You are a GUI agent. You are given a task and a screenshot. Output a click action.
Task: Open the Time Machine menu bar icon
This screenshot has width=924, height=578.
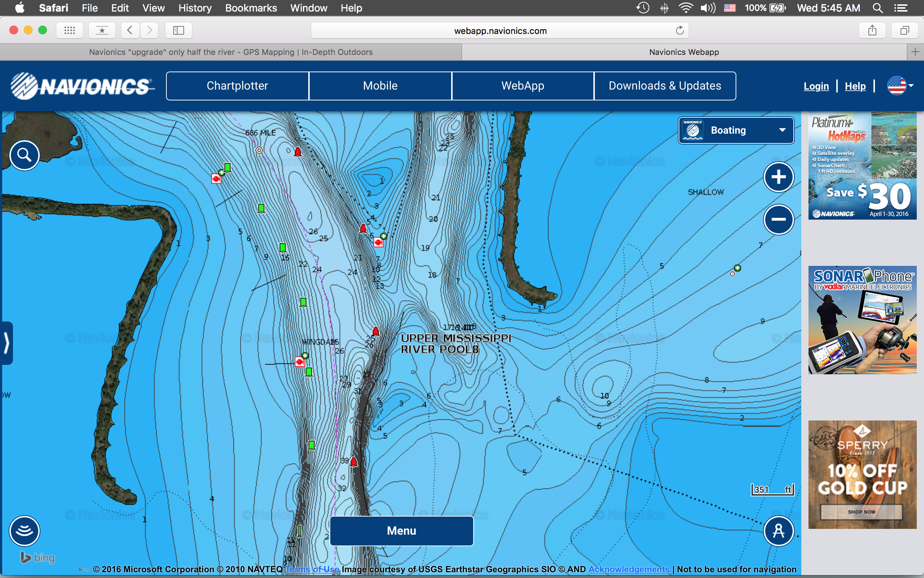(643, 8)
